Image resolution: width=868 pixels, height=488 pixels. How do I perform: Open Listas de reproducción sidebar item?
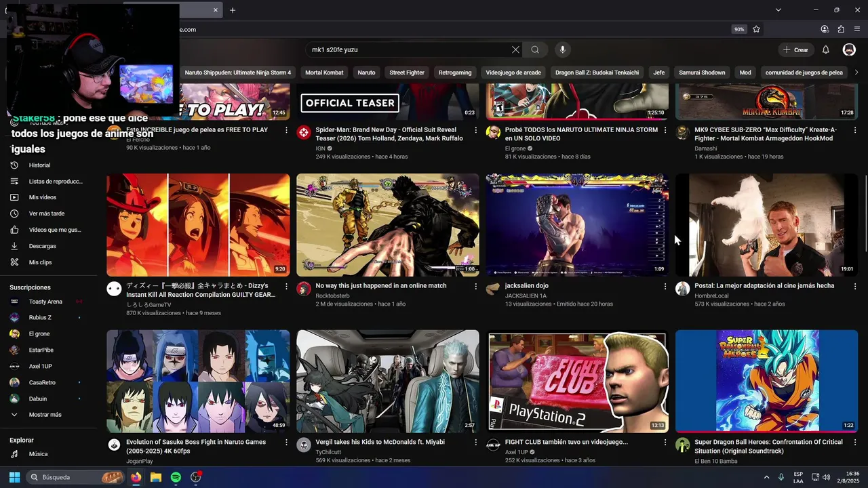point(47,182)
